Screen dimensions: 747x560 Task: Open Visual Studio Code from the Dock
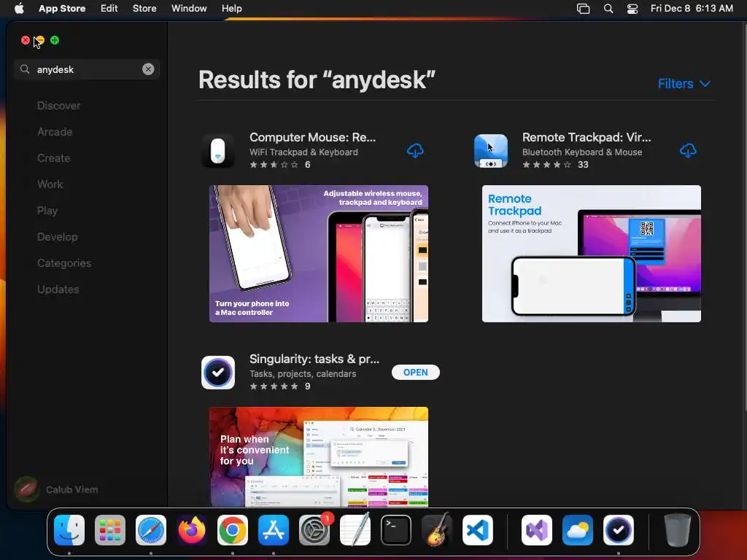pyautogui.click(x=478, y=530)
